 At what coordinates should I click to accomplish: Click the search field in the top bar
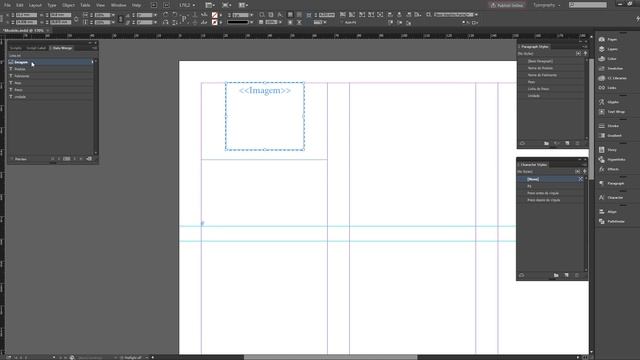tap(588, 5)
